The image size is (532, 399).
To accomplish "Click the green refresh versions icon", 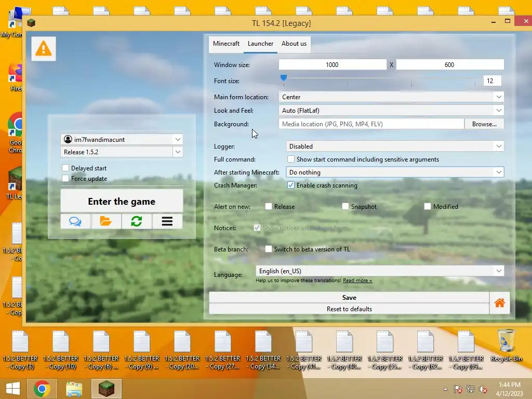I will pyautogui.click(x=137, y=221).
